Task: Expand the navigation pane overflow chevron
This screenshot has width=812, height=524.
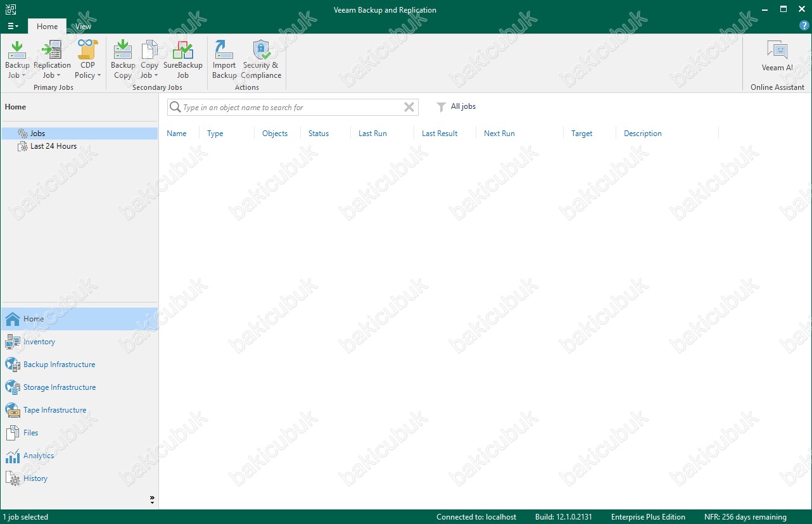Action: point(152,499)
